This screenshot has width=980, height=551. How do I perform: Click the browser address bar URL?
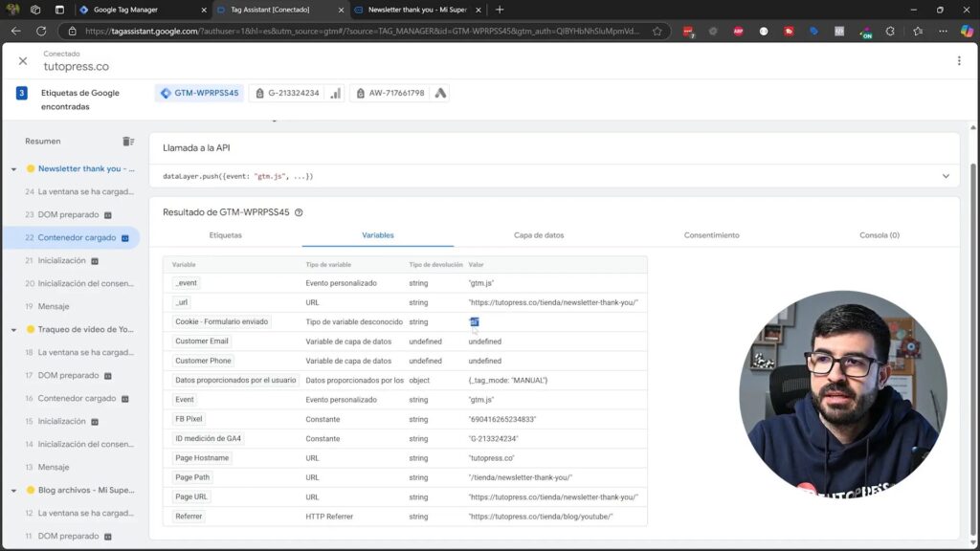[x=363, y=32]
